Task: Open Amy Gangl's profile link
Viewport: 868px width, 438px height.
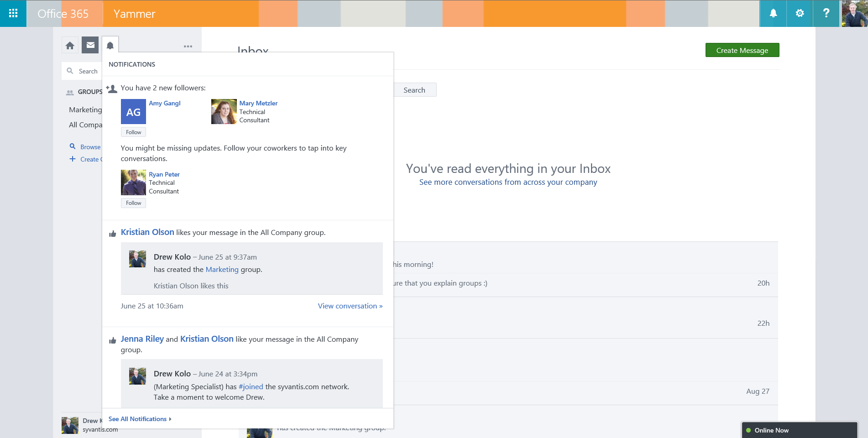Action: (164, 103)
